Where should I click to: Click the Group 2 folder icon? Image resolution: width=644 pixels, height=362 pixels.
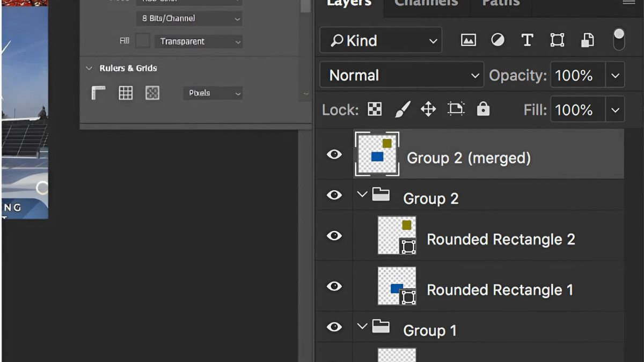pos(381,194)
